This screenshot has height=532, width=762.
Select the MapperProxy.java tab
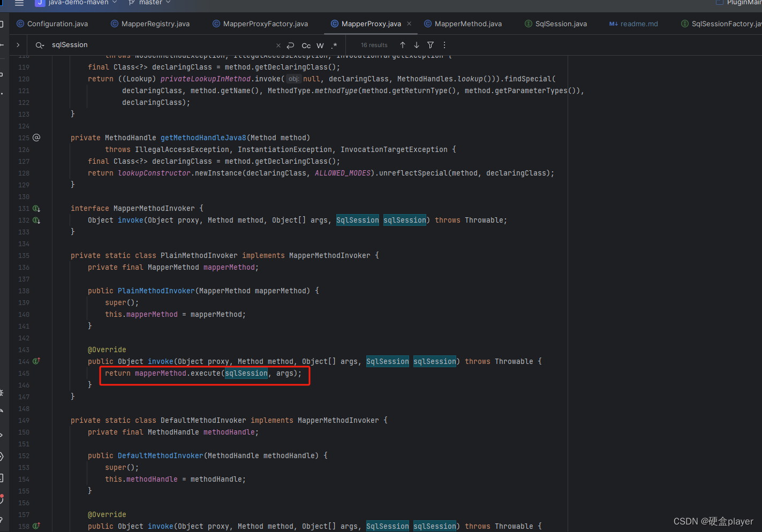[x=371, y=24]
